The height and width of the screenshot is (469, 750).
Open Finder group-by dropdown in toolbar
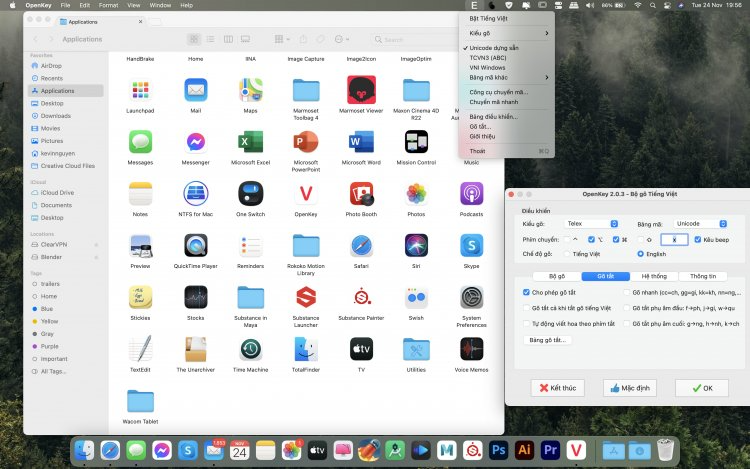(x=282, y=39)
